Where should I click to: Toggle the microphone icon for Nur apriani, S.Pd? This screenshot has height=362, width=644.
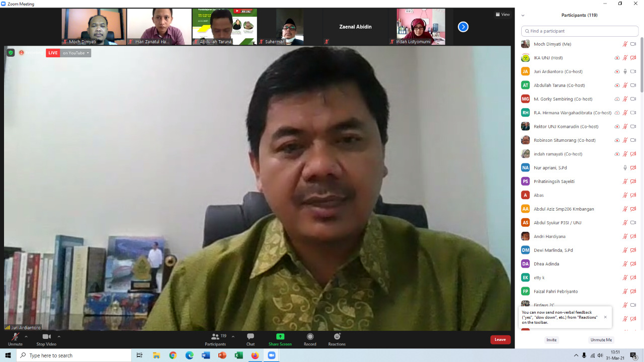[x=625, y=167]
